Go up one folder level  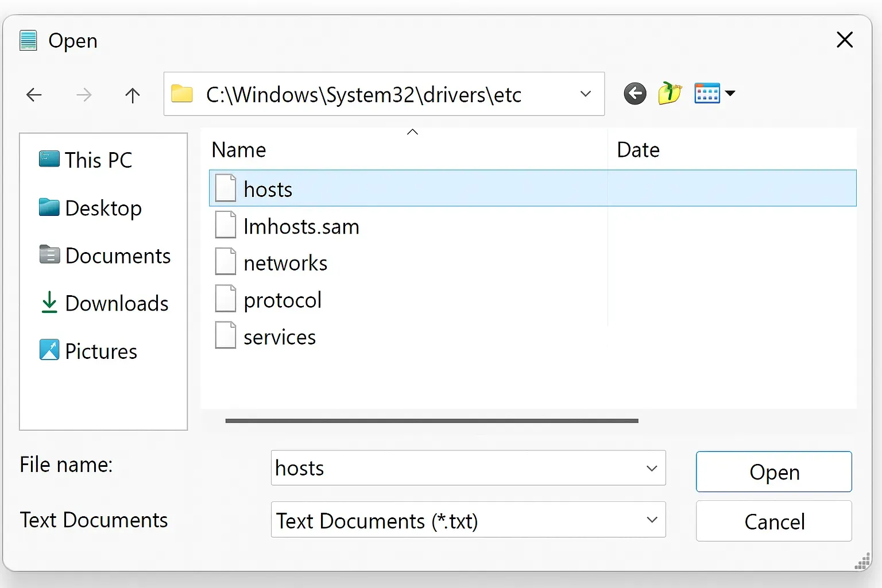coord(133,95)
